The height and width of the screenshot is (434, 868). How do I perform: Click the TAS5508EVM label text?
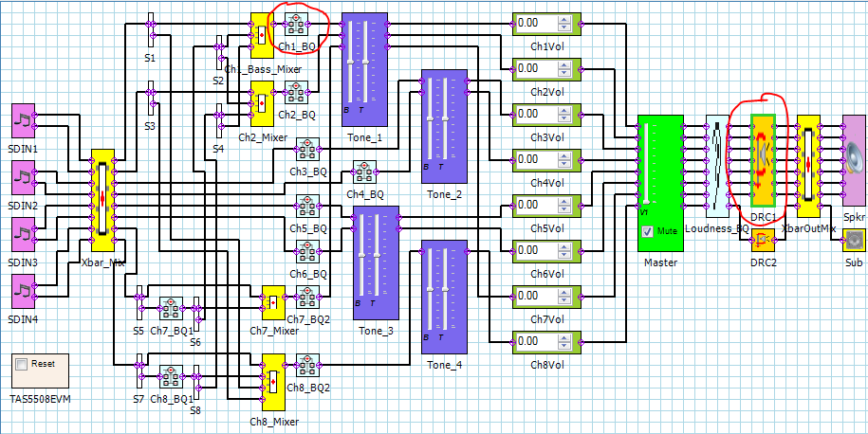(41, 399)
